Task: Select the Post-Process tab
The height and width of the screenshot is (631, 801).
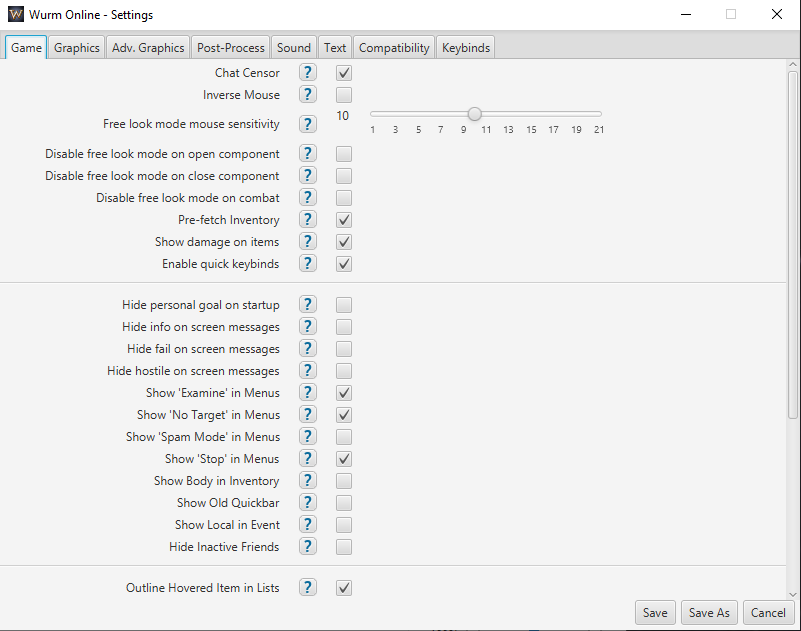Action: (231, 47)
